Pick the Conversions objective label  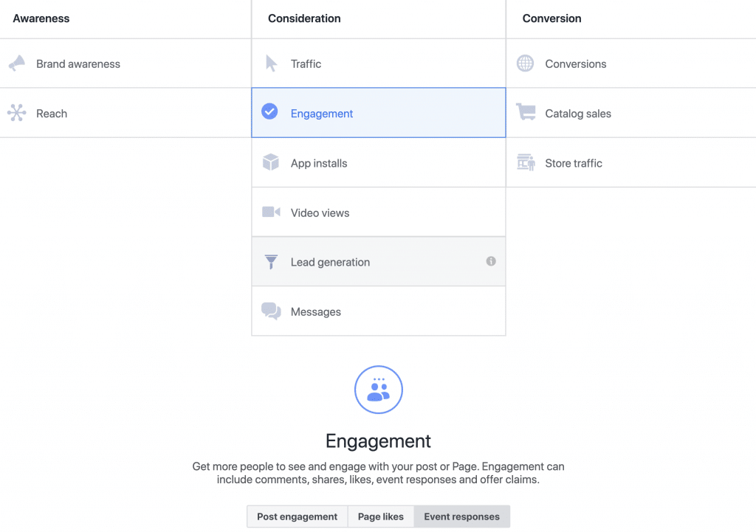(576, 64)
